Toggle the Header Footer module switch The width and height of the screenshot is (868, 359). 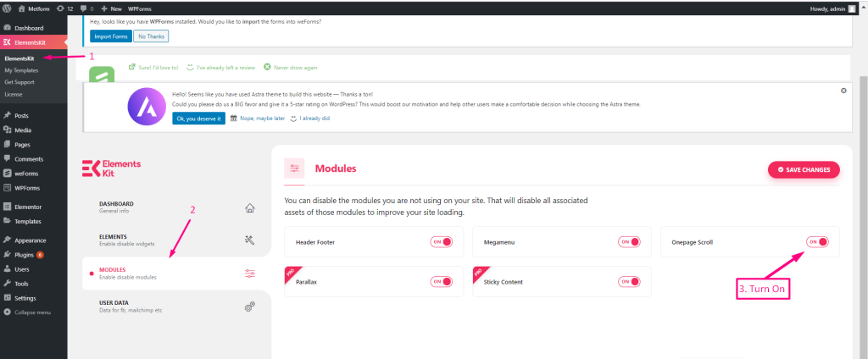(441, 242)
